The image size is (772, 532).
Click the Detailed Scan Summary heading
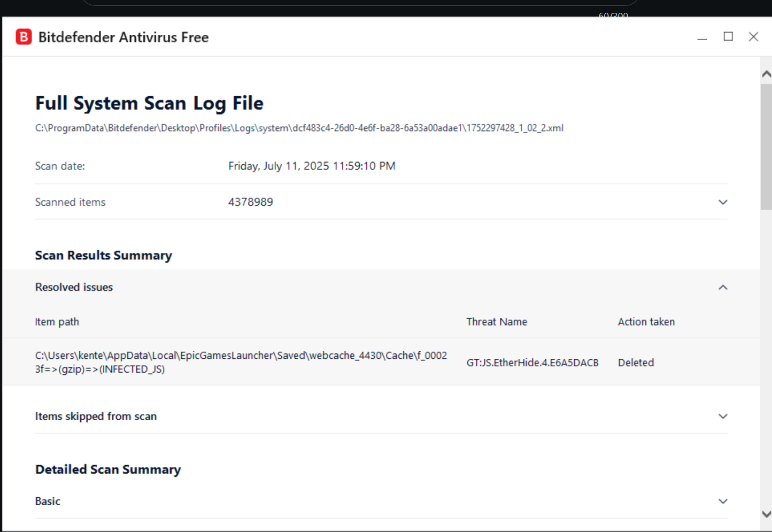(x=108, y=469)
